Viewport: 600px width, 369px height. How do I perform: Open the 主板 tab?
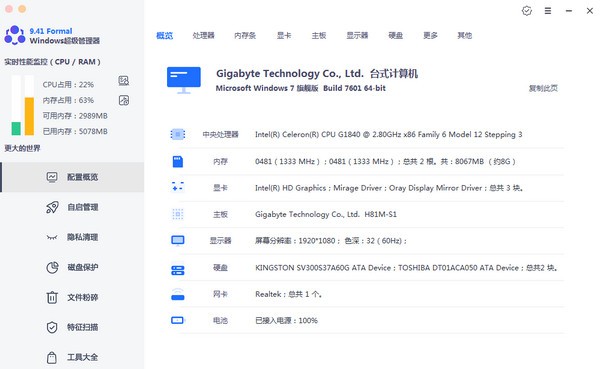click(x=318, y=36)
